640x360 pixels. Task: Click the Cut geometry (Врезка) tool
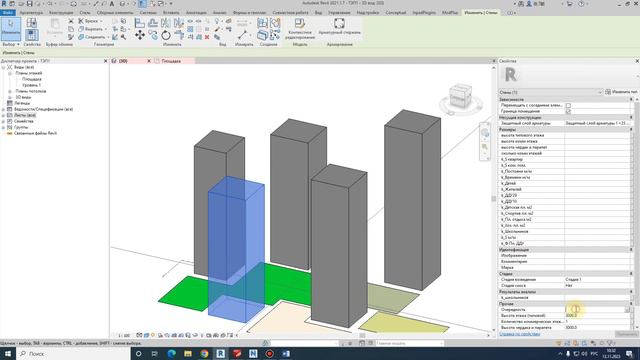(91, 21)
